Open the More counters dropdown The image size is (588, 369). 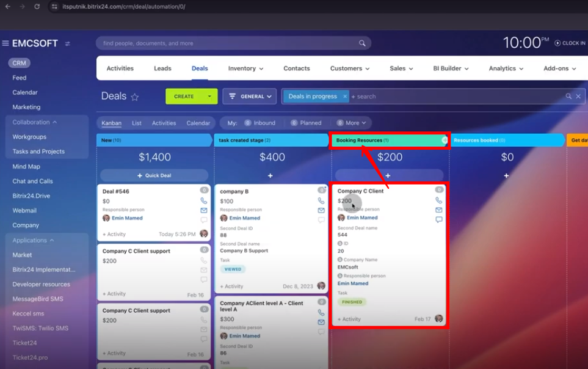(351, 123)
